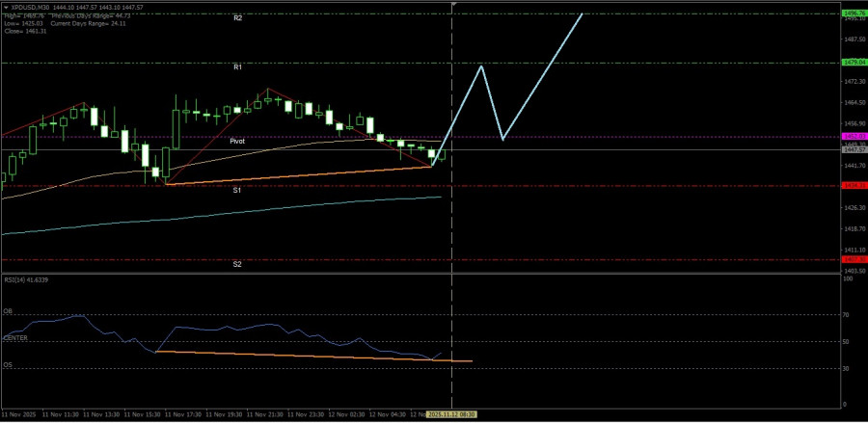Select the R2 resistance level label

[237, 18]
